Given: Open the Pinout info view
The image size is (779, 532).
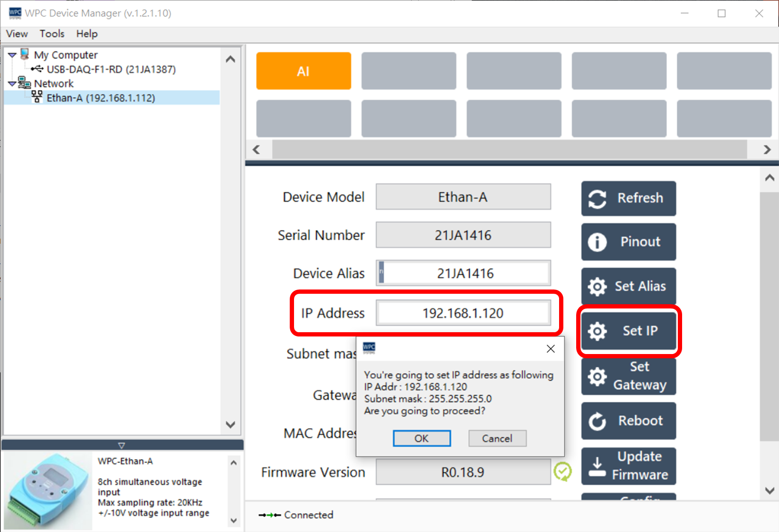Looking at the screenshot, I should point(628,242).
